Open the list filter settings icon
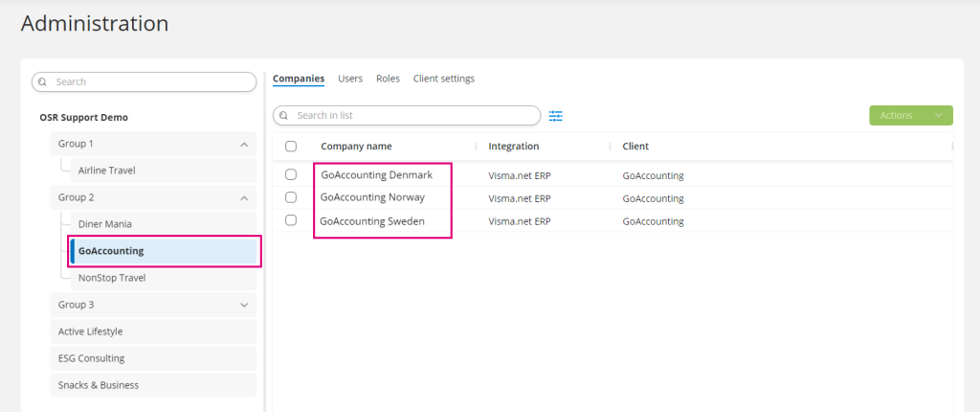 pyautogui.click(x=556, y=116)
